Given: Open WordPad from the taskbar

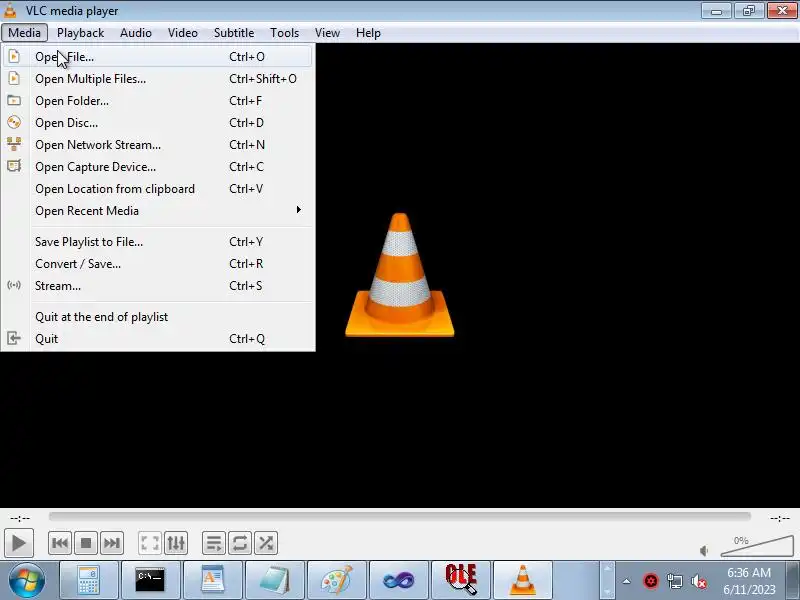Looking at the screenshot, I should click(x=213, y=581).
